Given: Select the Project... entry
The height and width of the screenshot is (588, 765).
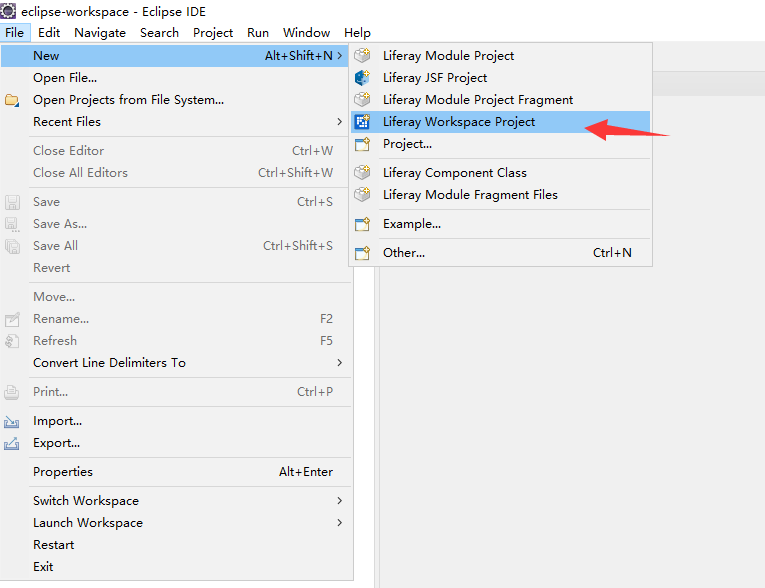Looking at the screenshot, I should [x=501, y=144].
